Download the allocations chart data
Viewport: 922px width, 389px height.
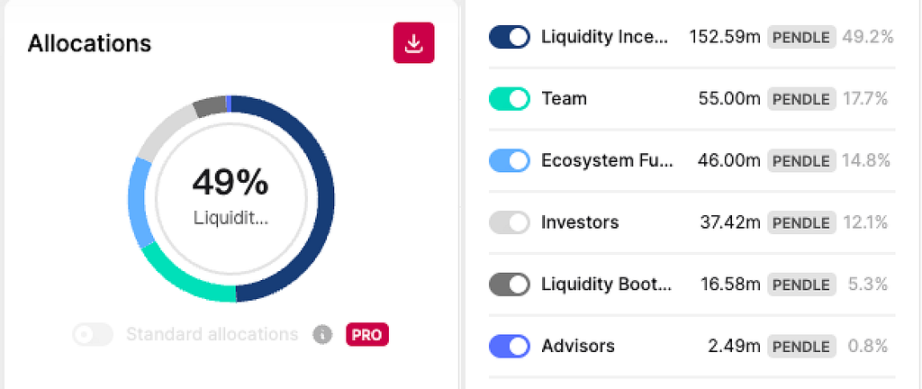pyautogui.click(x=413, y=43)
